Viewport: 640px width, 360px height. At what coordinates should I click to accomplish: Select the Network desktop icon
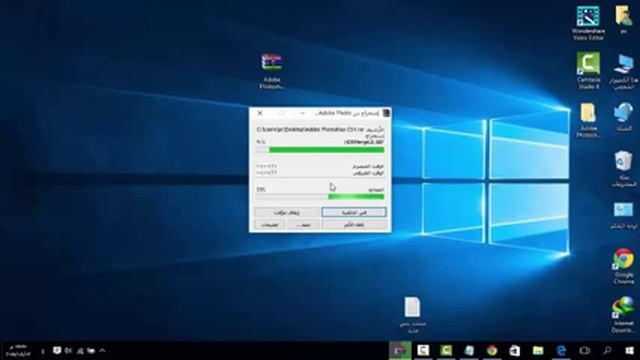tap(623, 117)
